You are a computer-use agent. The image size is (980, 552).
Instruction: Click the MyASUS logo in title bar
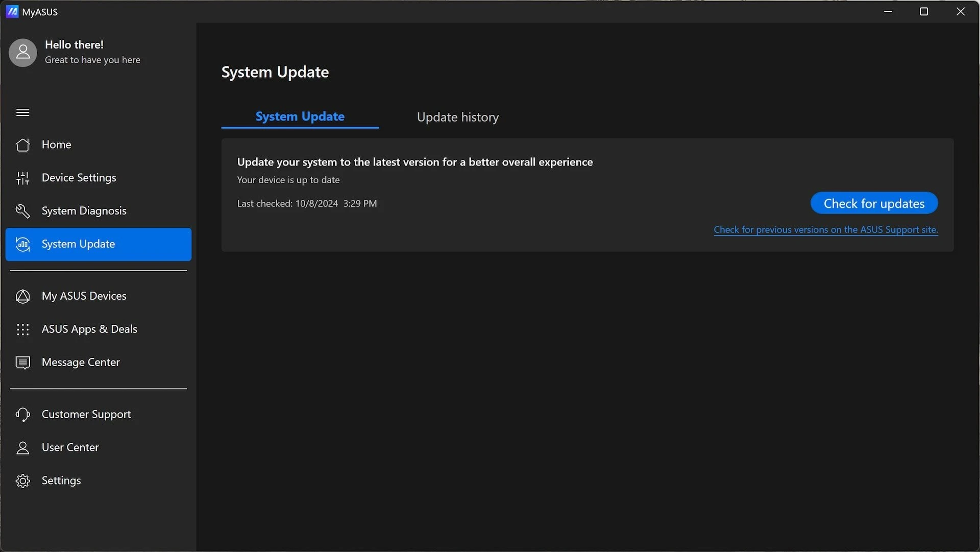[x=12, y=12]
